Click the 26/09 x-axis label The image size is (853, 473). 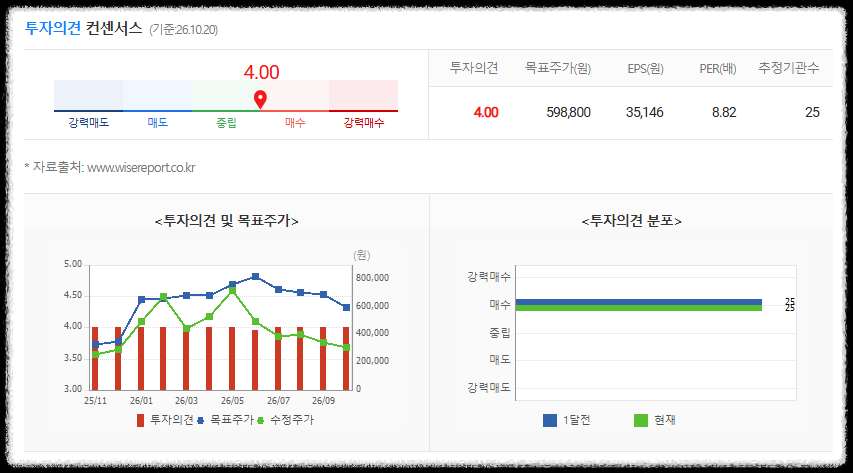point(323,401)
